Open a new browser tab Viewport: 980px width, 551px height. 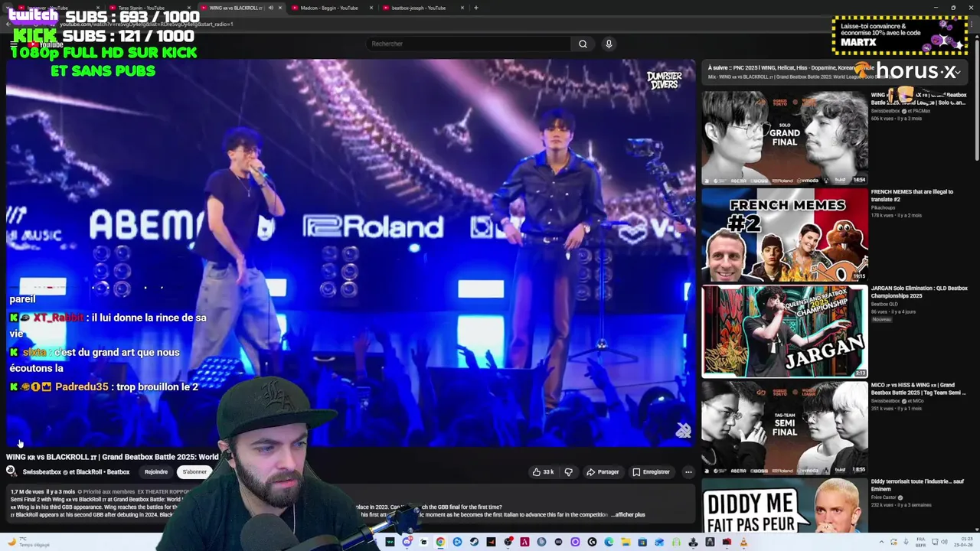(x=476, y=8)
